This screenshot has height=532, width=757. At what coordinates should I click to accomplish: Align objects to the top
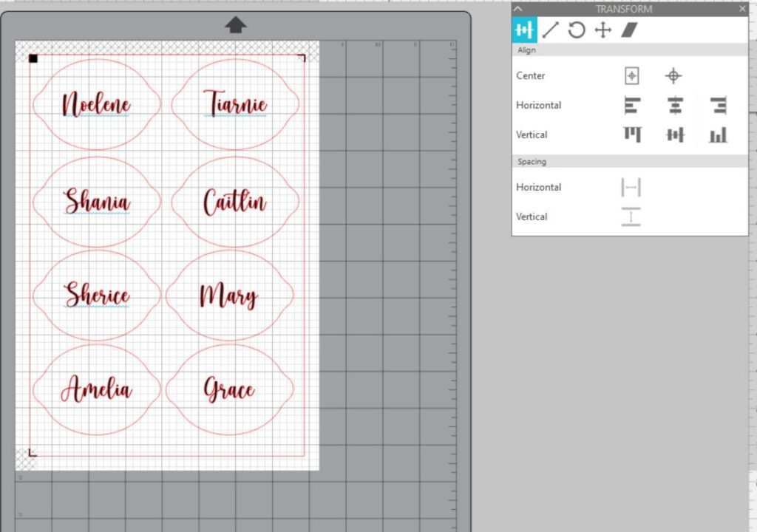[x=632, y=134]
